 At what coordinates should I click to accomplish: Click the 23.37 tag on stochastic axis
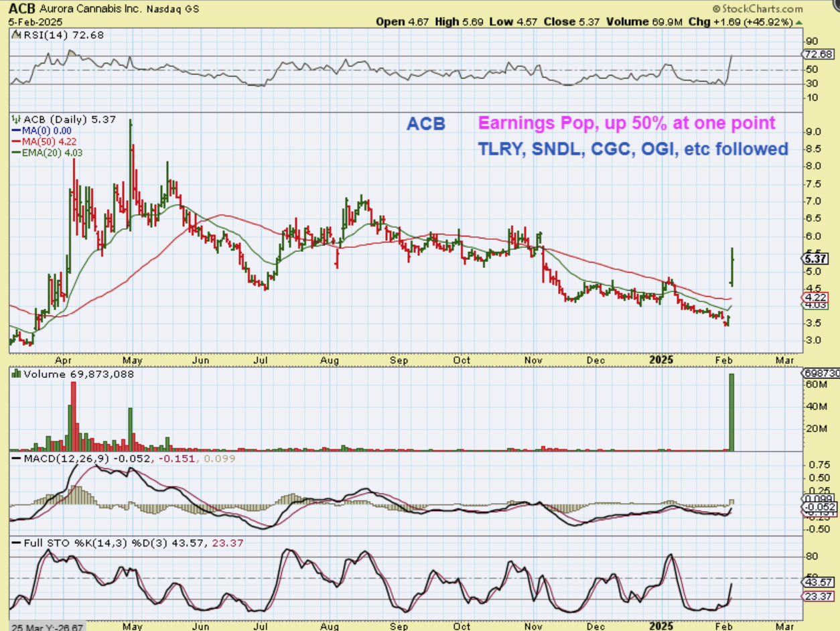[x=819, y=596]
